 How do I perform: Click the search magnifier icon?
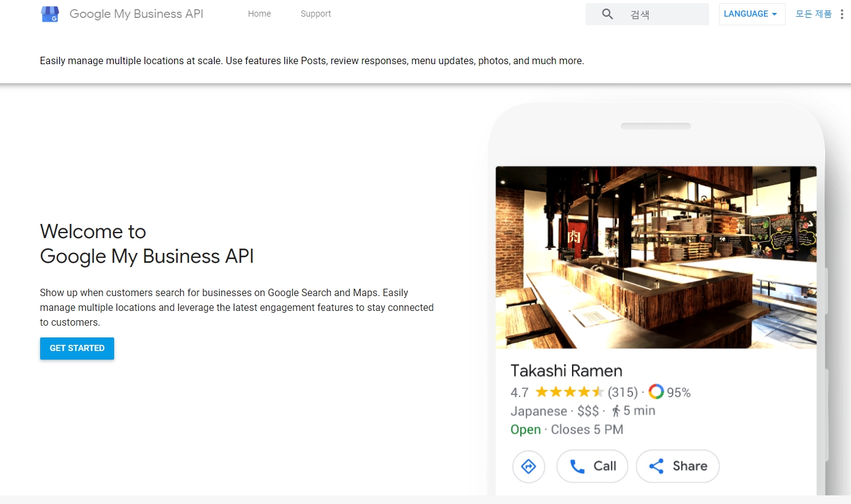(x=607, y=13)
